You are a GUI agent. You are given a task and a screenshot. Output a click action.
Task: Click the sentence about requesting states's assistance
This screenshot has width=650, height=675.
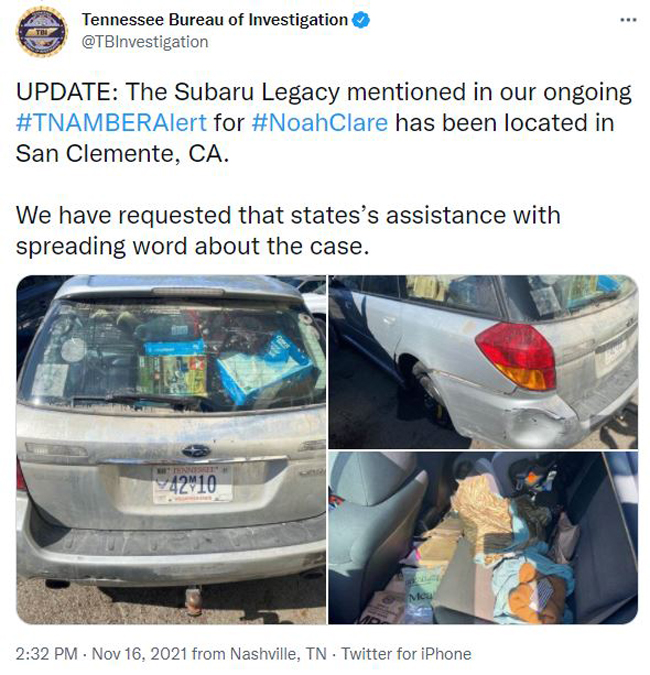click(288, 230)
